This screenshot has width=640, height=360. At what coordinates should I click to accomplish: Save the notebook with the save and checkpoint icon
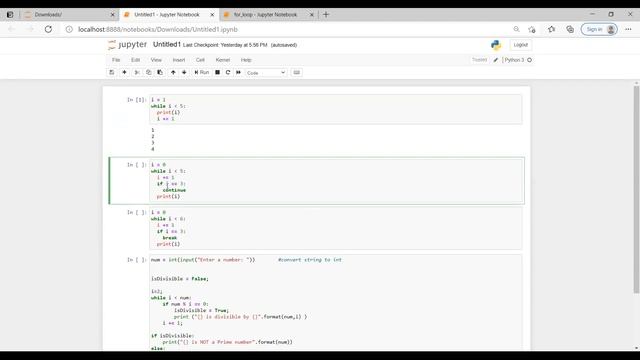pos(111,72)
